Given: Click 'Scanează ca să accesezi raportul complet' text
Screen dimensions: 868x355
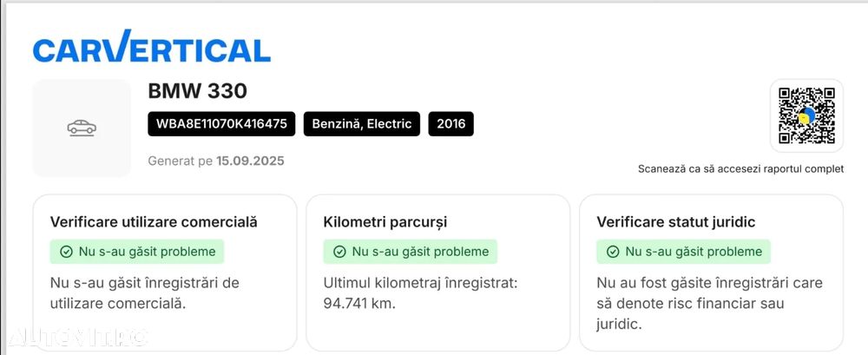Looking at the screenshot, I should tap(740, 169).
